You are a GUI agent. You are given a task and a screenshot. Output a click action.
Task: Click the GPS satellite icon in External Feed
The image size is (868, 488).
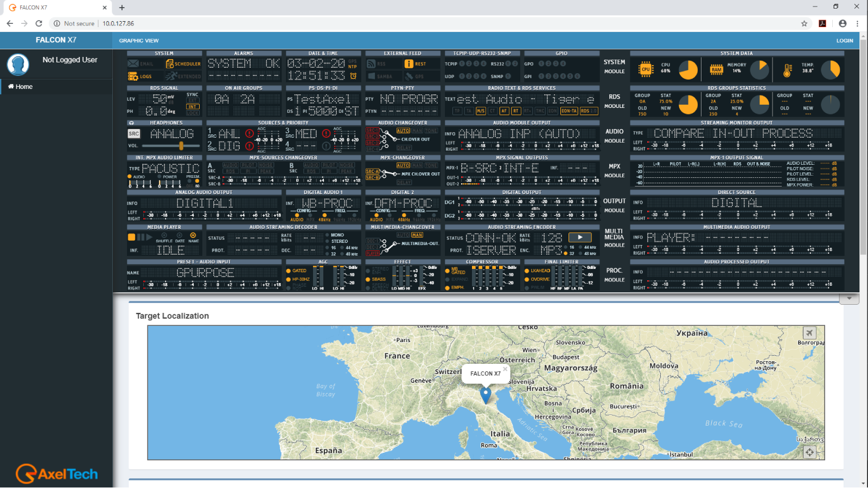coord(409,76)
